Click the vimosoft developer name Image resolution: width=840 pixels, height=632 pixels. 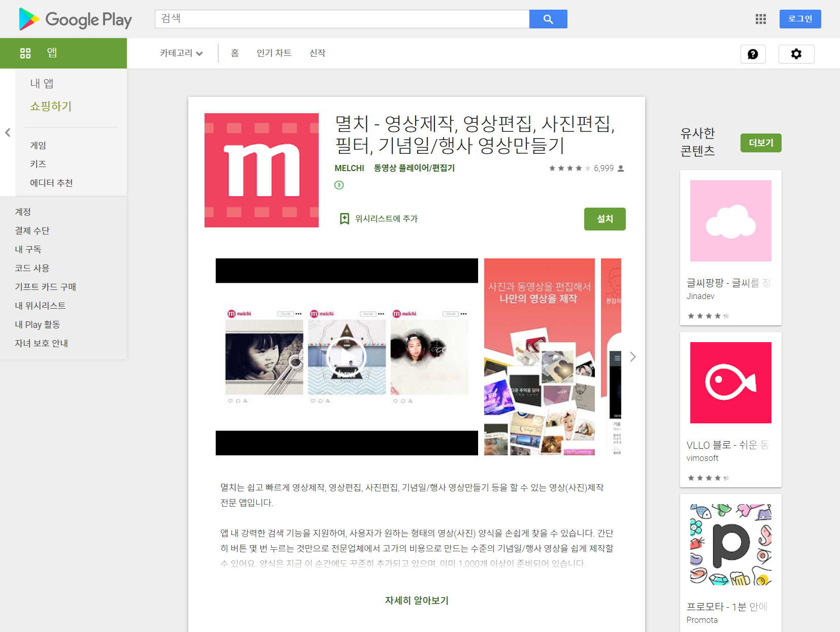(702, 458)
